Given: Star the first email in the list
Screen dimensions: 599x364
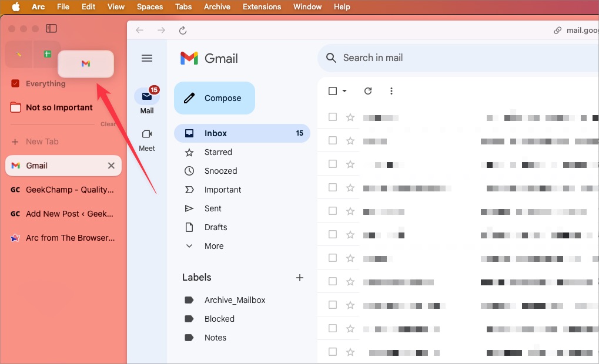Looking at the screenshot, I should click(x=350, y=117).
